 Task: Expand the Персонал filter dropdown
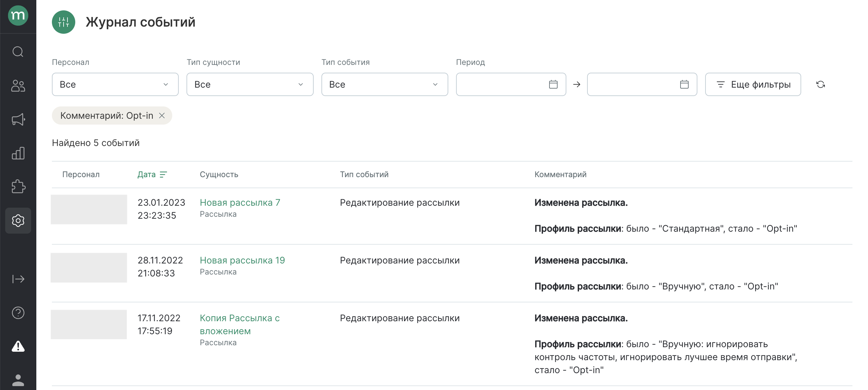click(115, 84)
